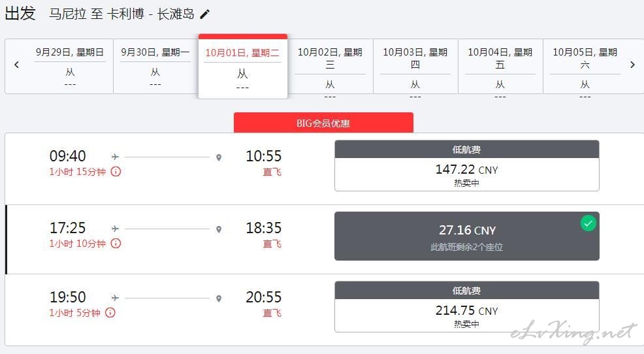Click the selected 27.16 CNY fare box
644x354 pixels.
coord(466,236)
